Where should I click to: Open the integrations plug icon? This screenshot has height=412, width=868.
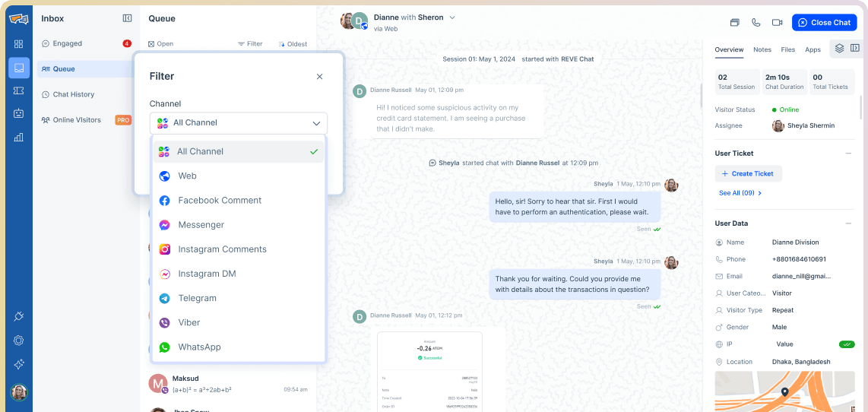(19, 317)
